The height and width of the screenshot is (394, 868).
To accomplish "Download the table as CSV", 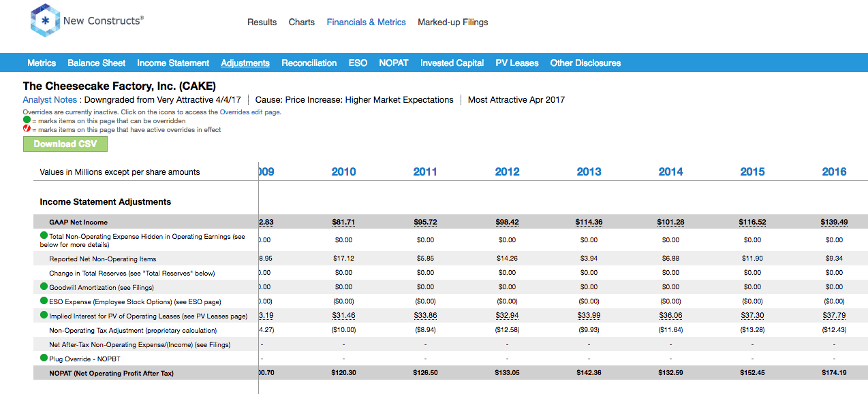I will (x=65, y=144).
